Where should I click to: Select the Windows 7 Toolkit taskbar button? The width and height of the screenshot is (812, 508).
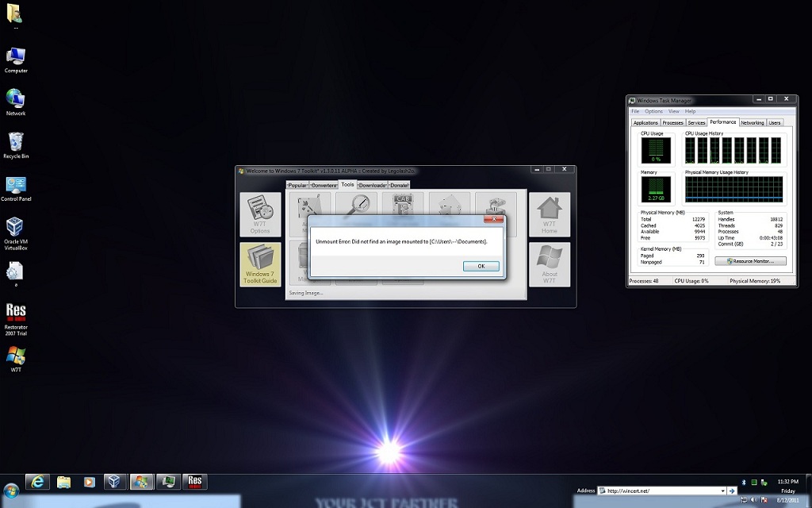pyautogui.click(x=141, y=482)
